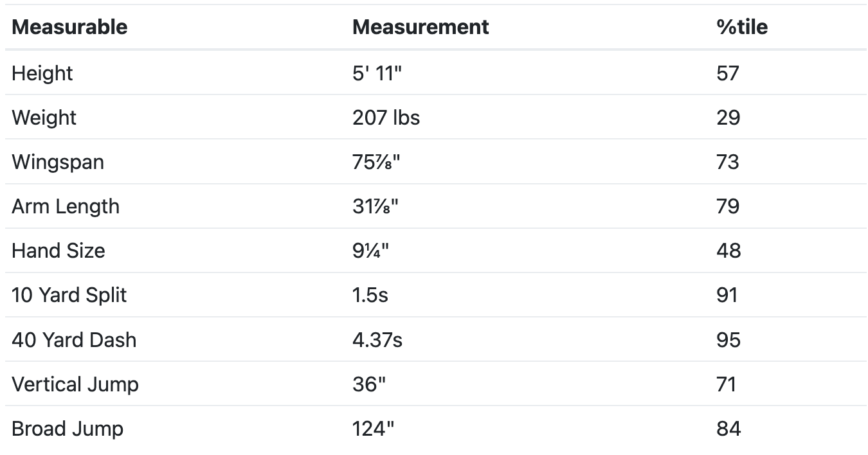Select the Arm Length row label
Viewport: 868px width, 455px height.
[66, 206]
